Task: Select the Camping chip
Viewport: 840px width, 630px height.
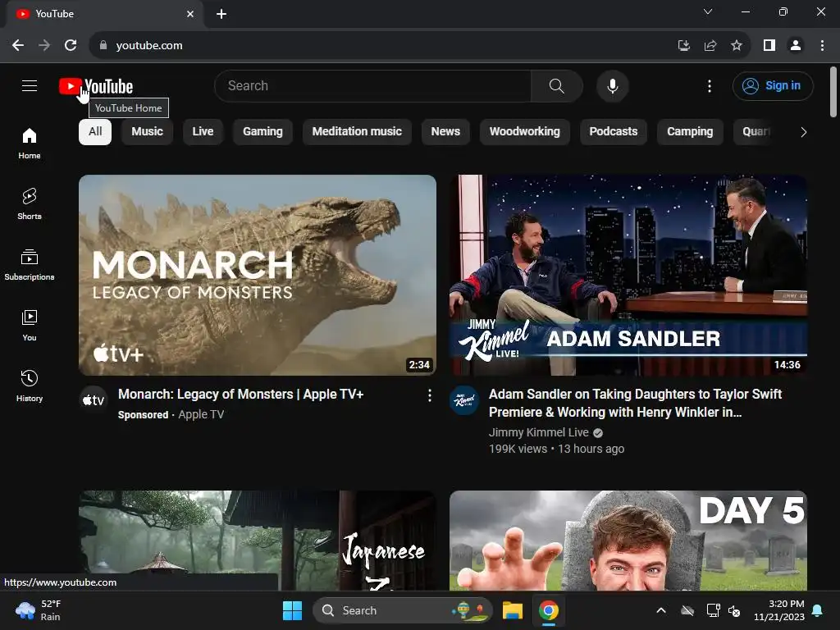Action: pyautogui.click(x=690, y=132)
